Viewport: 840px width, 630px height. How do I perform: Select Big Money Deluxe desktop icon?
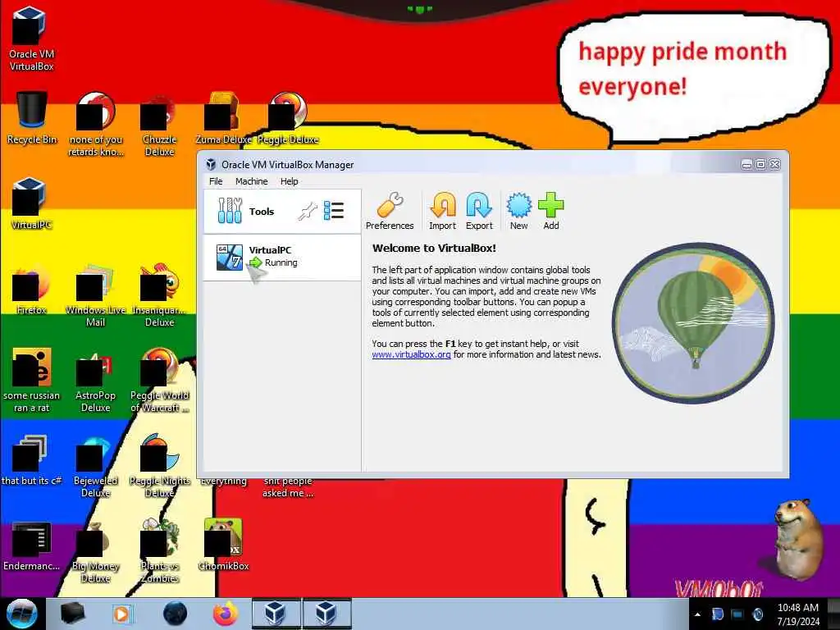click(95, 552)
